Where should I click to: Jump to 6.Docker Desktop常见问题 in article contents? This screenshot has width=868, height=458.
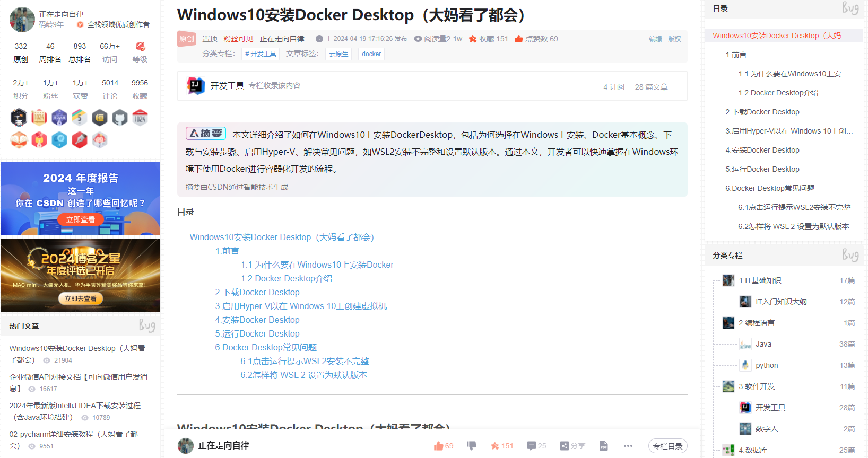point(266,347)
